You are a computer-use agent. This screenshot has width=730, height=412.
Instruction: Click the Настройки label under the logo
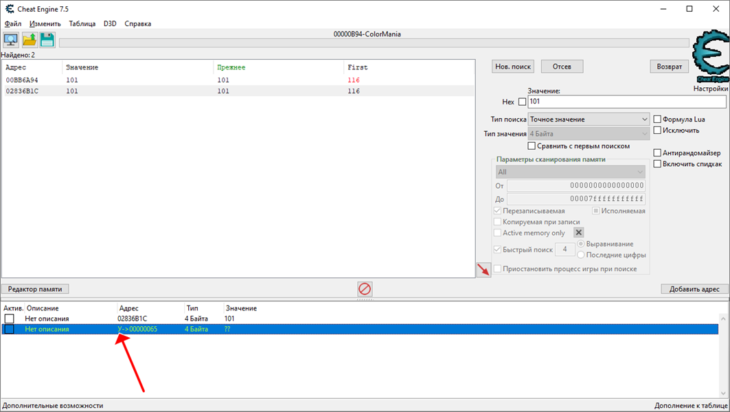[710, 88]
